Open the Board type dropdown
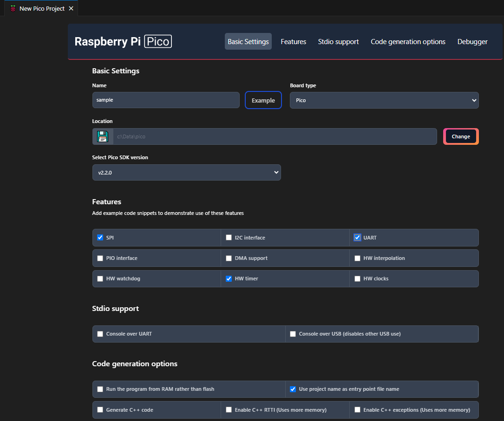This screenshot has height=421, width=504. [x=384, y=100]
